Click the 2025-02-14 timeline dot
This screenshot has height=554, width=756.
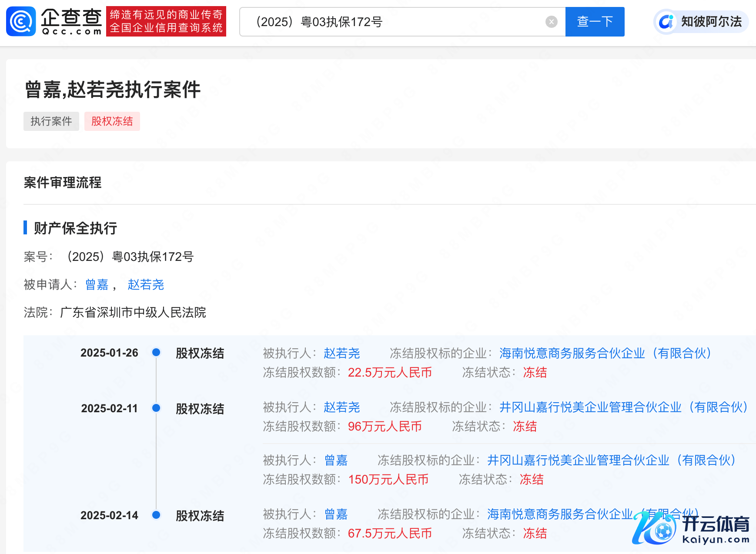(156, 515)
